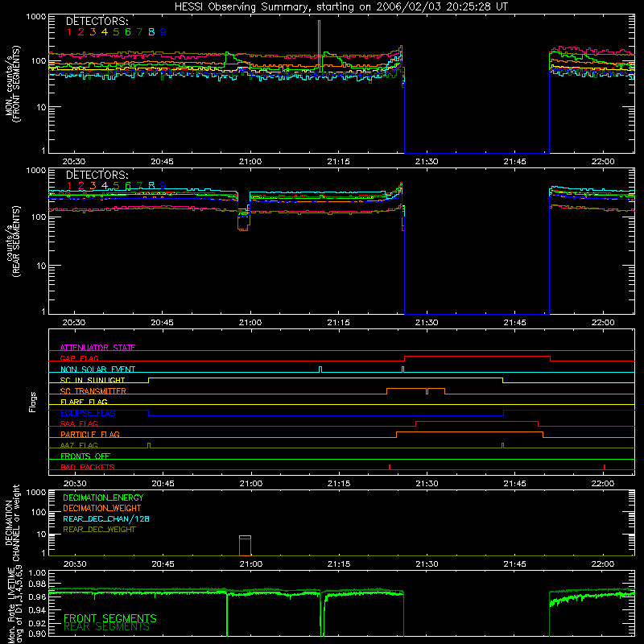Click 22:00 tick label under front segments plot

coord(603,162)
